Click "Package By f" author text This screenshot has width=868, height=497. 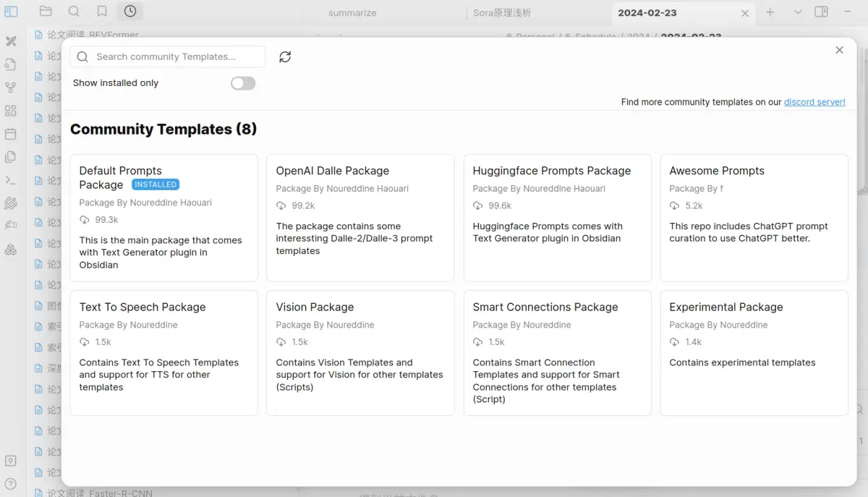point(696,189)
